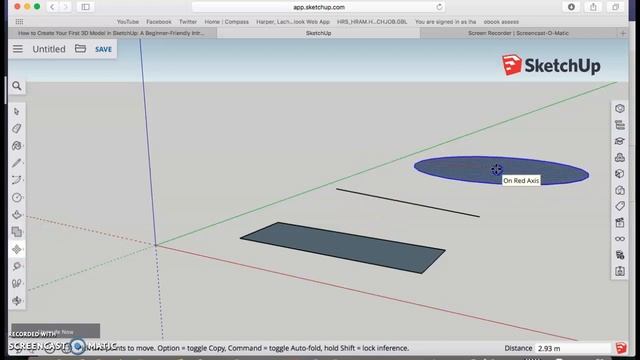
Task: Open the favorites grid icon
Action: 19,22
